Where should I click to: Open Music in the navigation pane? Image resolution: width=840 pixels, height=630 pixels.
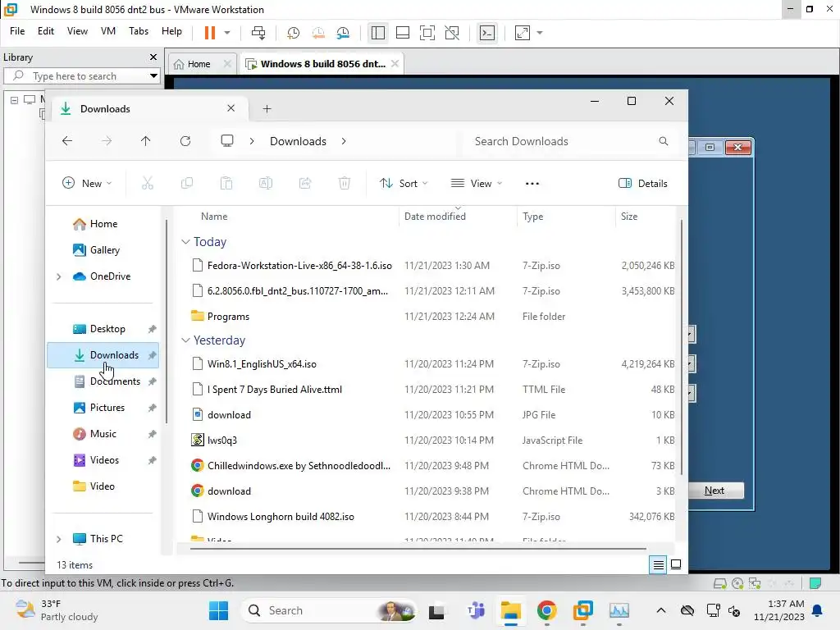[103, 434]
